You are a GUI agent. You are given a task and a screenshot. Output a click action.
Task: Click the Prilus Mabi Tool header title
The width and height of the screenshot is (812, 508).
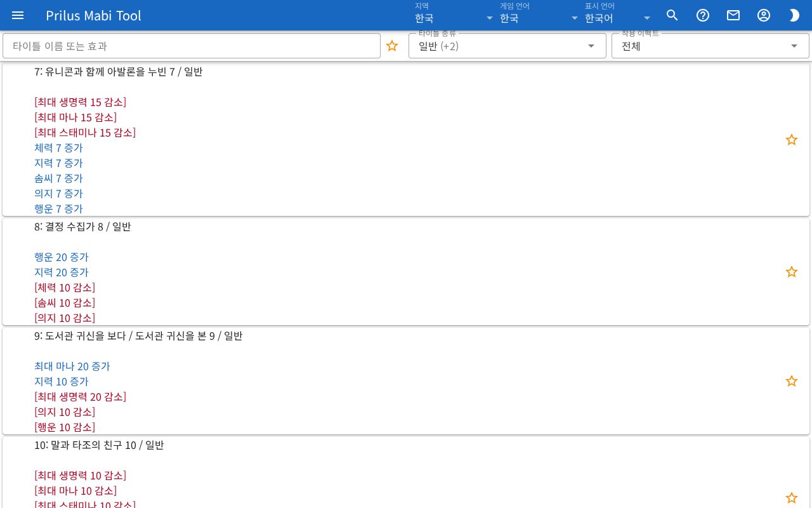93,15
